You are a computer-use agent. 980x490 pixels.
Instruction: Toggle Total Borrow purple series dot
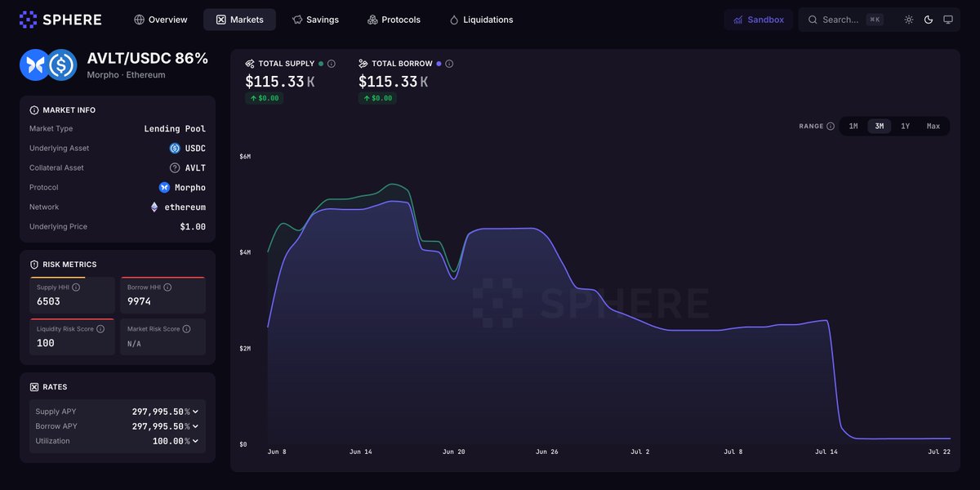(x=439, y=64)
